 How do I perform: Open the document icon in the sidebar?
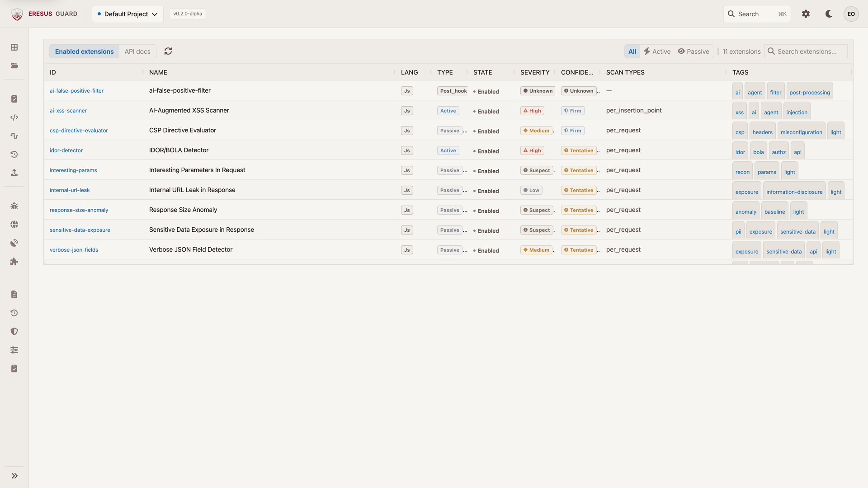[x=14, y=295]
